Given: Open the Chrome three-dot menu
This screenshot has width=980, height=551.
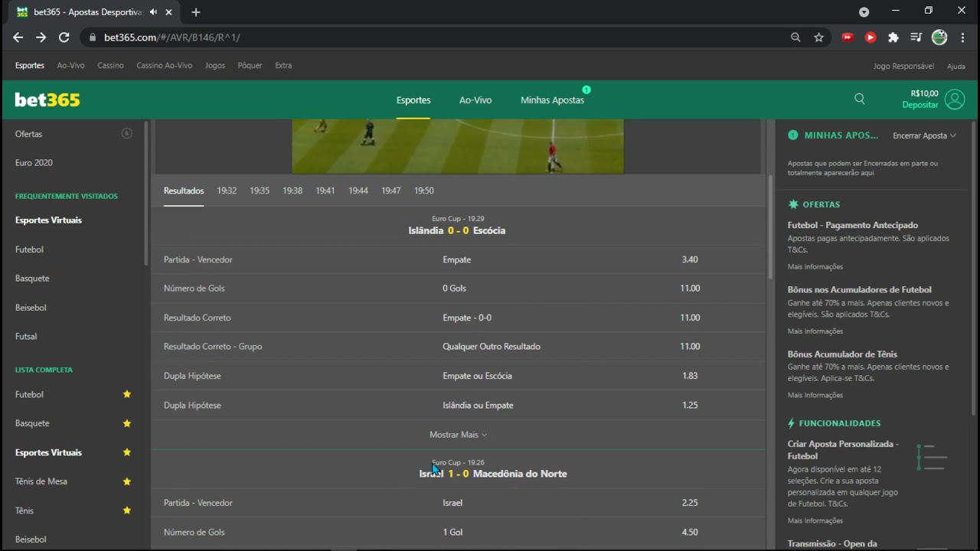Looking at the screenshot, I should 962,37.
